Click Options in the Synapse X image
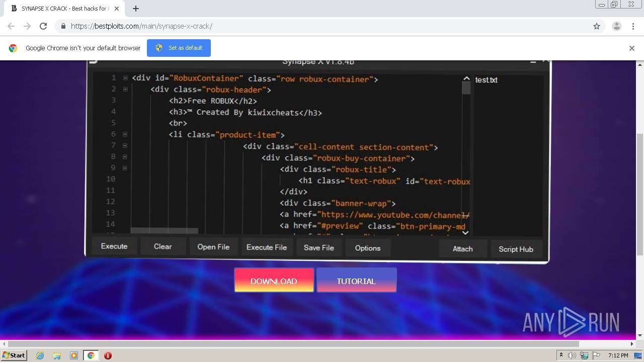Image resolution: width=644 pixels, height=362 pixels. pos(368,248)
